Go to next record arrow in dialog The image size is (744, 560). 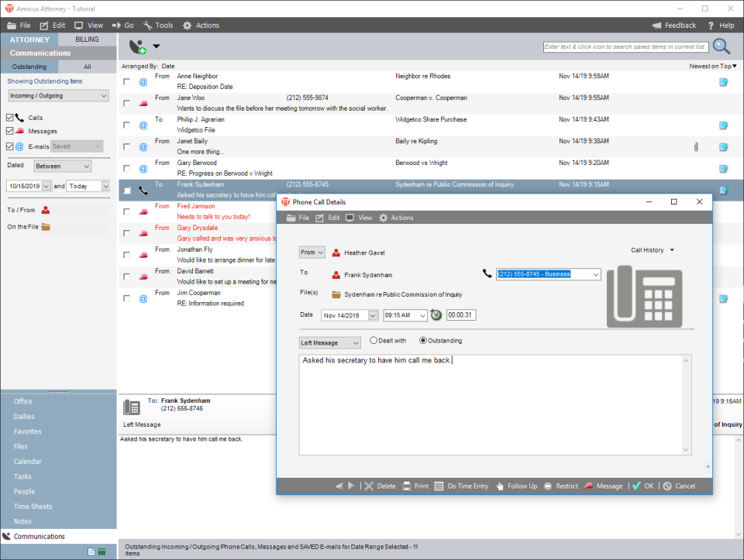coord(351,486)
